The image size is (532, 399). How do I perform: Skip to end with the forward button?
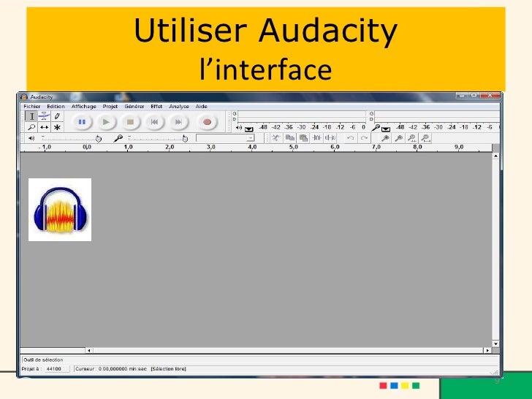(178, 122)
